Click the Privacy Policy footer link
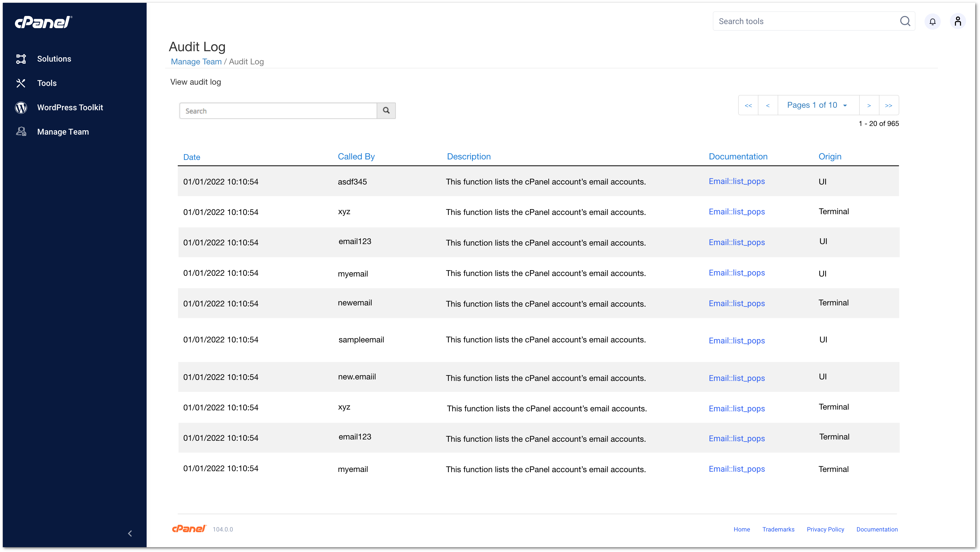 (x=825, y=529)
